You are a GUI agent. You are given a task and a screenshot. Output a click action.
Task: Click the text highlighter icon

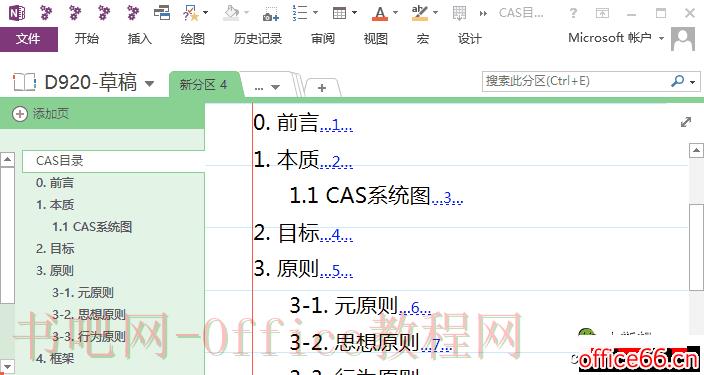[420, 13]
